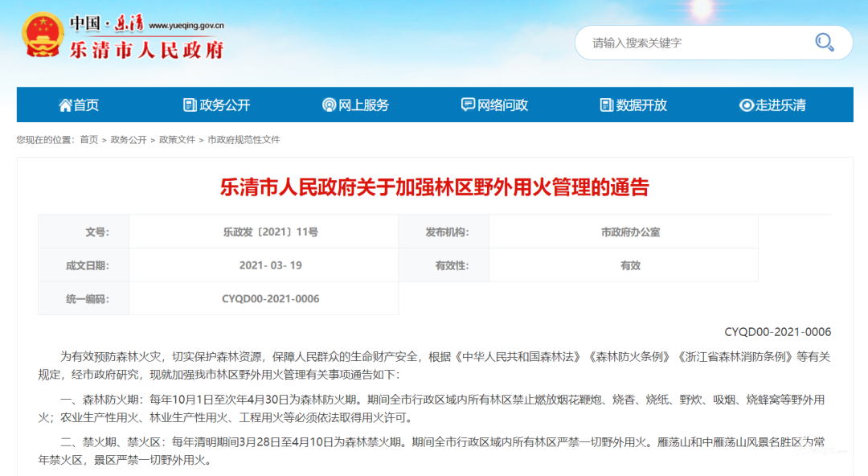
Task: Click the right-aligned code CYQD00-2021-0006 above the body
Action: point(778,332)
